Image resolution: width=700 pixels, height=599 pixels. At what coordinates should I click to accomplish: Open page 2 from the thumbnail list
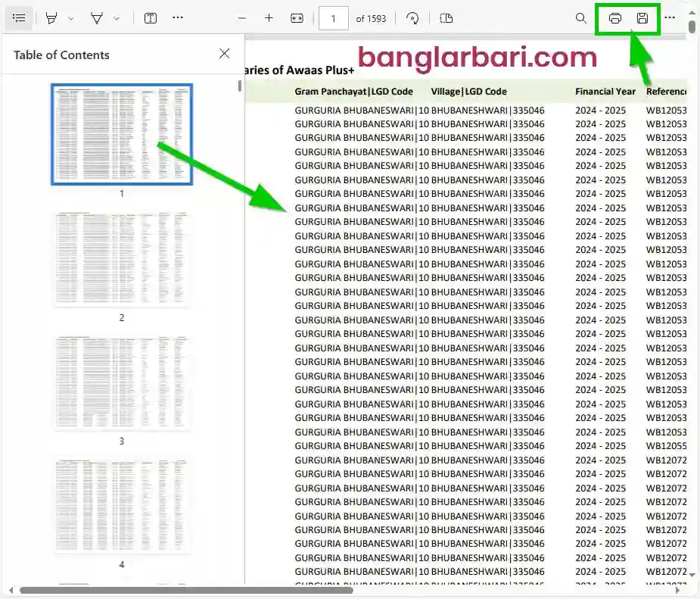click(121, 257)
